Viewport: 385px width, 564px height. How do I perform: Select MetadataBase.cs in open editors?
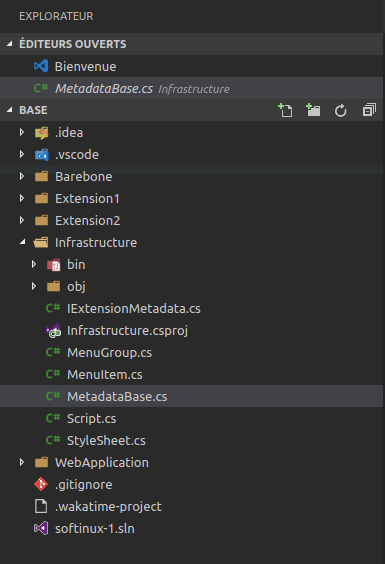(191, 88)
